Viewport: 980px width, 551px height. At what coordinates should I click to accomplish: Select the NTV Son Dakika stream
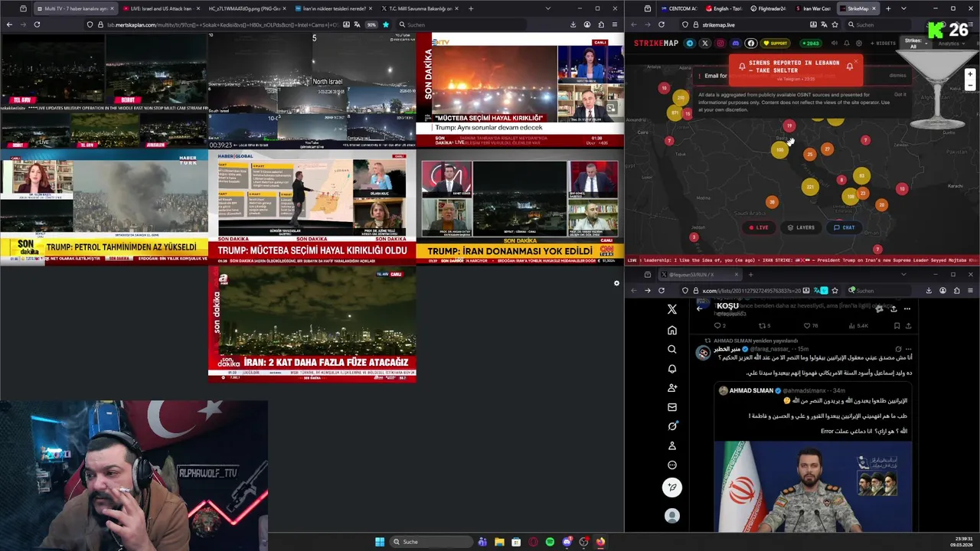pyautogui.click(x=521, y=90)
